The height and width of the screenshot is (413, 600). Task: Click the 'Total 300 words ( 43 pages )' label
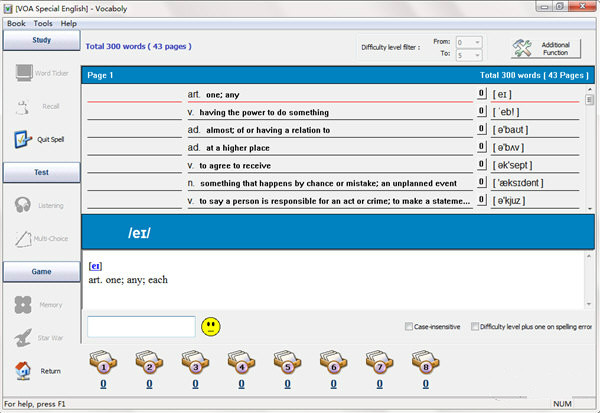tap(139, 46)
